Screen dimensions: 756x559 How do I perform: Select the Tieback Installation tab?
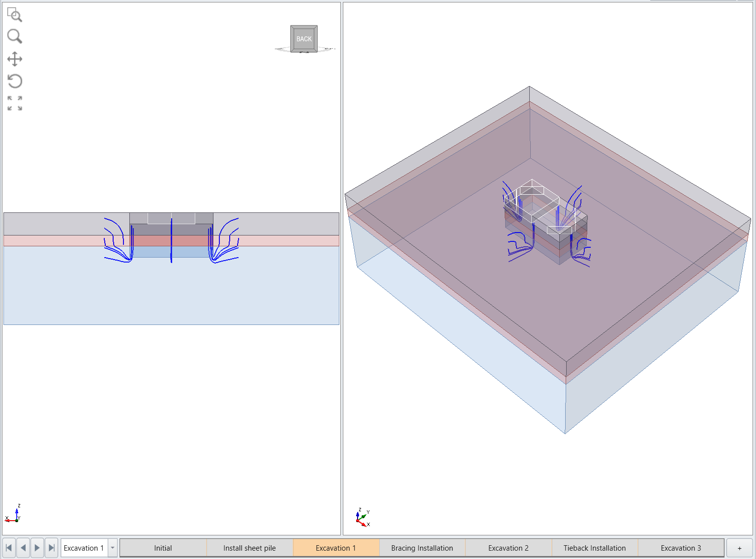click(595, 548)
